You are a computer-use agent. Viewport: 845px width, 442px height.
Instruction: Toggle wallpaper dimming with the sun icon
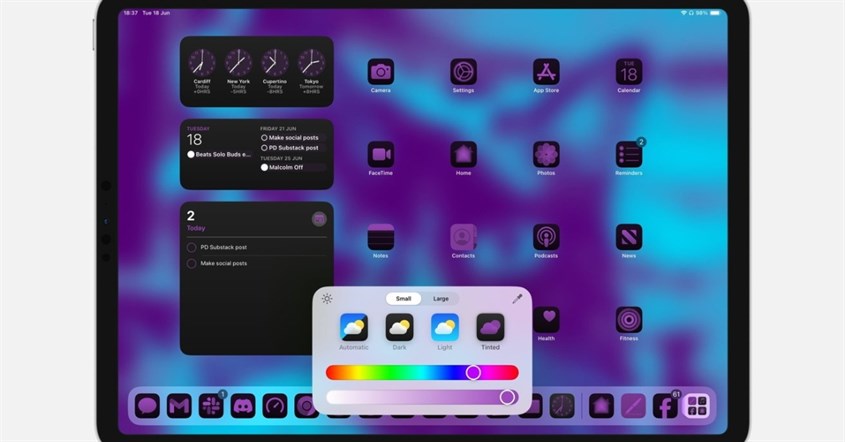pos(327,298)
